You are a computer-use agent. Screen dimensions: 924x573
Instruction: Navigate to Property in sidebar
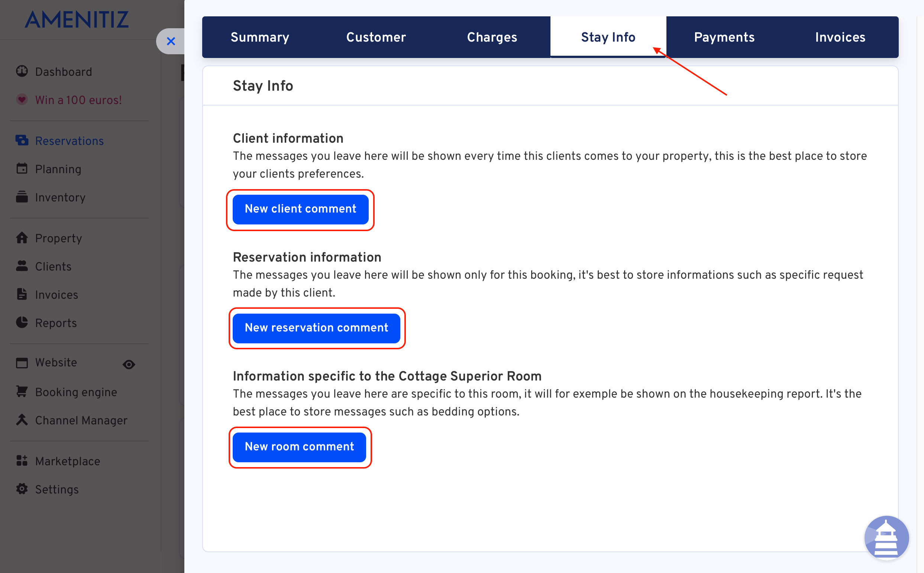click(58, 238)
